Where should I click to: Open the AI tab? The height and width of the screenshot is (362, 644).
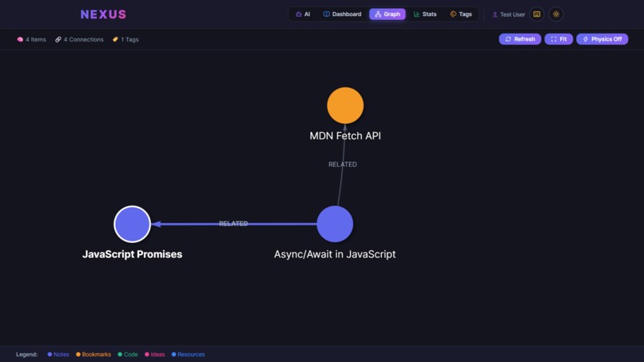click(x=303, y=14)
